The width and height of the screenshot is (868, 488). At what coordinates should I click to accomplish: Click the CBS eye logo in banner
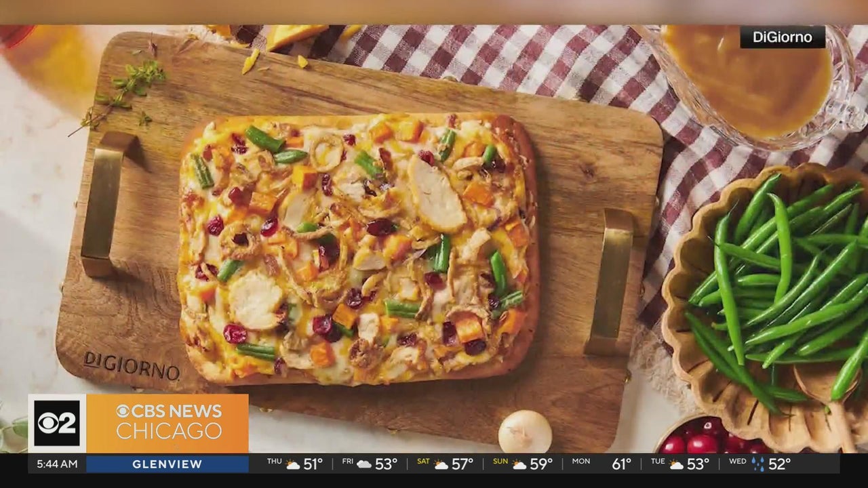pos(123,411)
